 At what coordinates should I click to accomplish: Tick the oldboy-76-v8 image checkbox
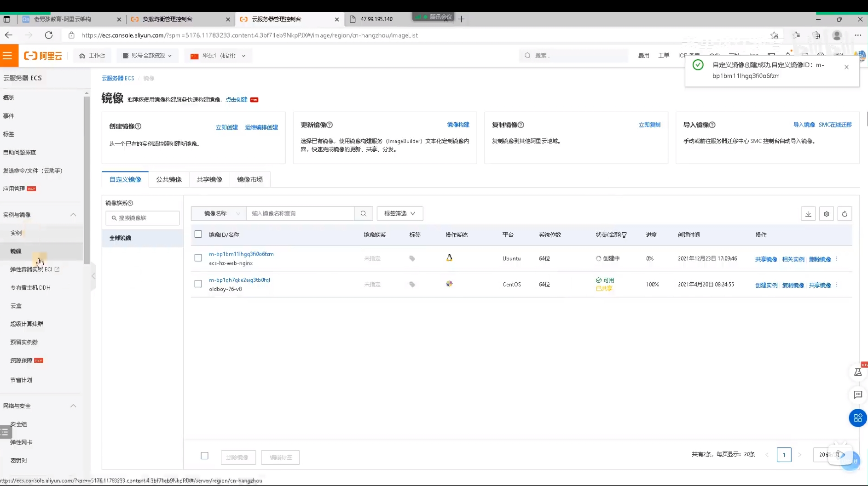198,284
